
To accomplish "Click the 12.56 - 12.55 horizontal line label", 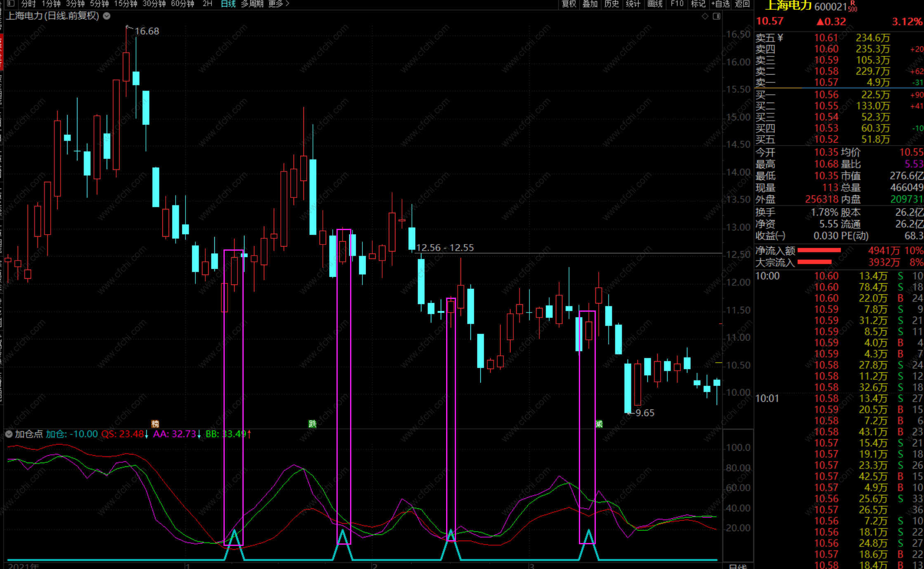I will point(445,248).
